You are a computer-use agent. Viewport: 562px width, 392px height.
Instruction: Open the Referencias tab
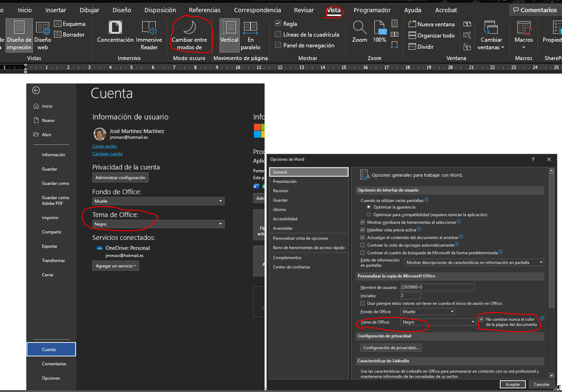pyautogui.click(x=205, y=10)
